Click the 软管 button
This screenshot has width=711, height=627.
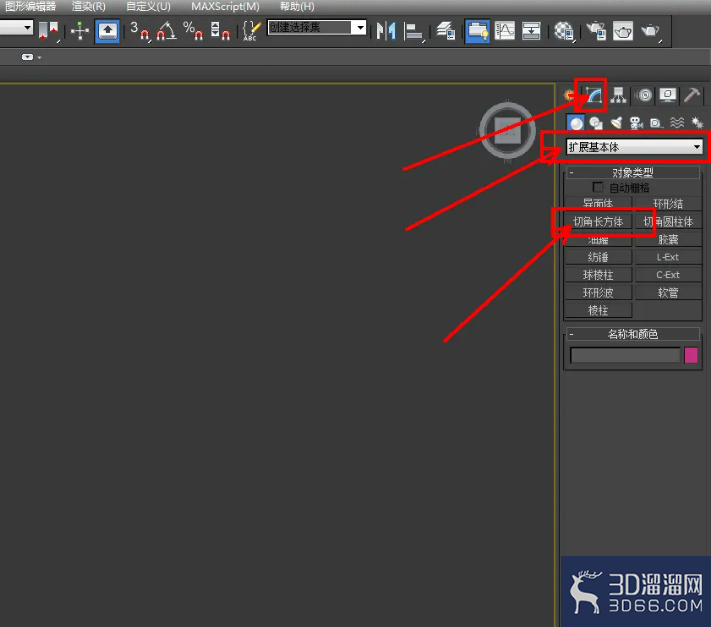668,292
